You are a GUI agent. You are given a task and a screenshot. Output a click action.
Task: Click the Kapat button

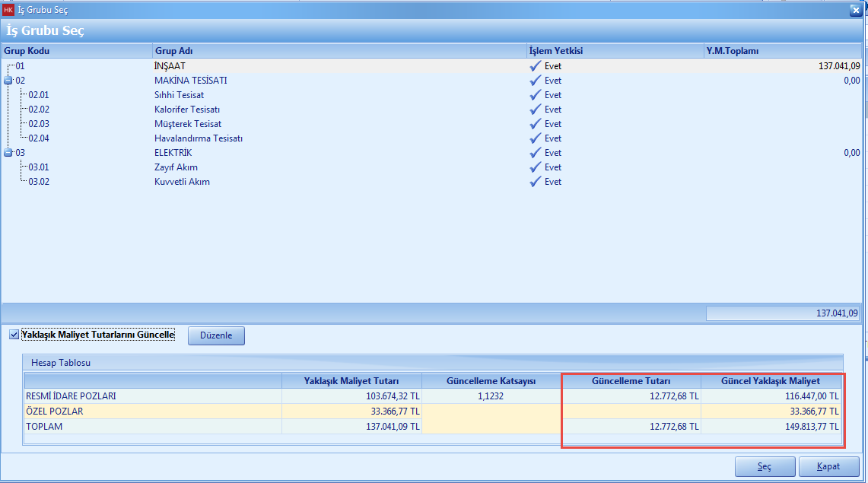coord(828,466)
